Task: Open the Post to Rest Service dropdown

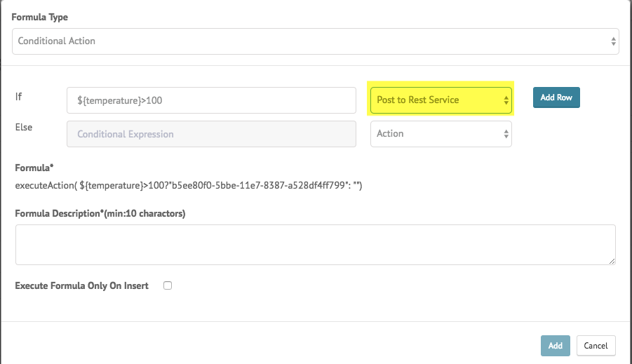Action: [441, 100]
